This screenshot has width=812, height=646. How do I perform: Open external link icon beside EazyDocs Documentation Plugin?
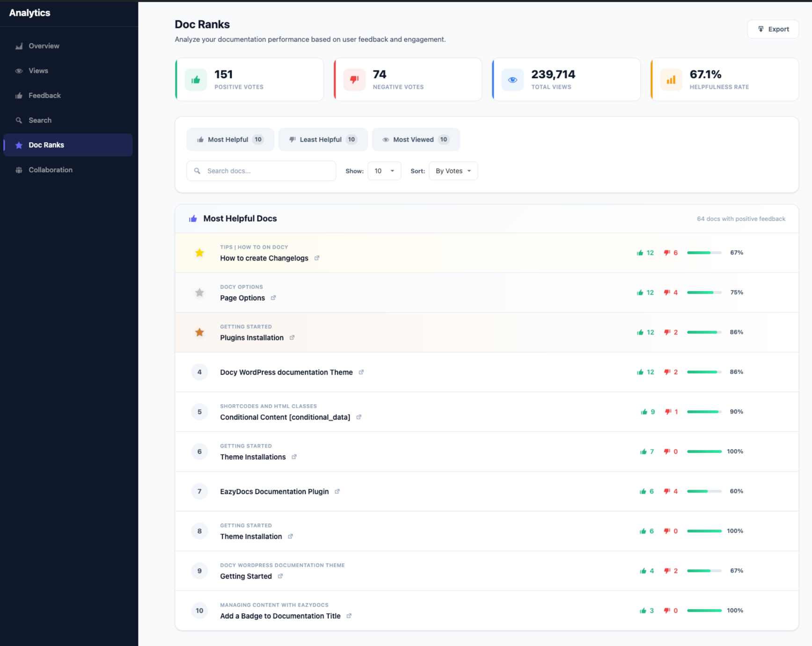(337, 492)
